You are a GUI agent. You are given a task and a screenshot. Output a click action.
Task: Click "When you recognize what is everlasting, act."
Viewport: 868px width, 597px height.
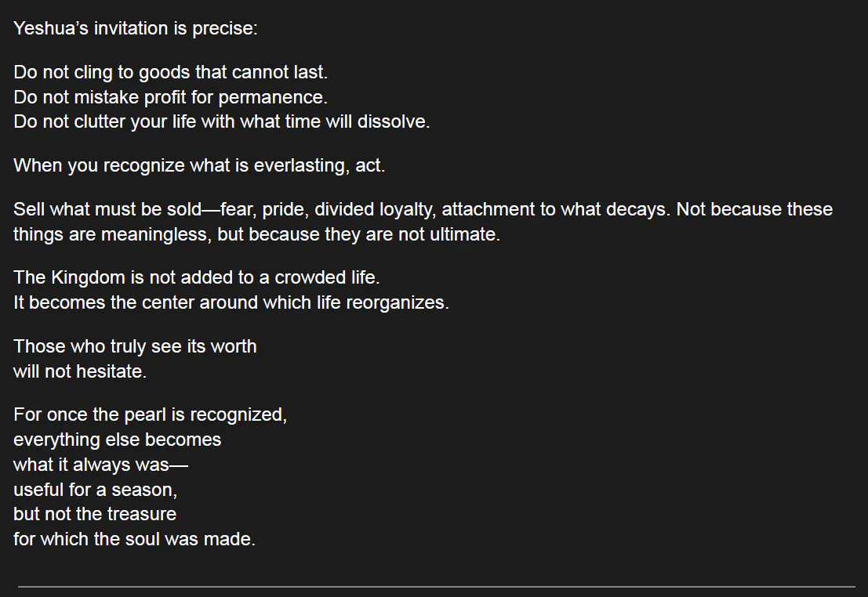pyautogui.click(x=199, y=166)
